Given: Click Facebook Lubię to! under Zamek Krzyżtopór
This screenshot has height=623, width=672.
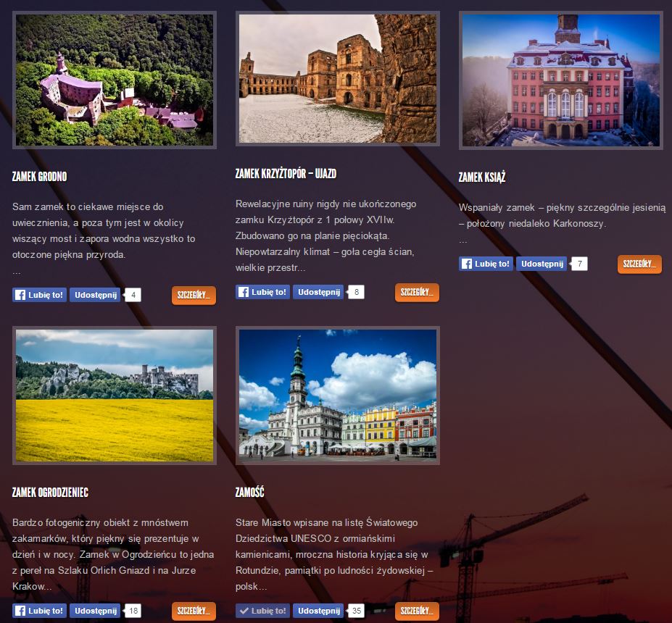Looking at the screenshot, I should coord(262,292).
